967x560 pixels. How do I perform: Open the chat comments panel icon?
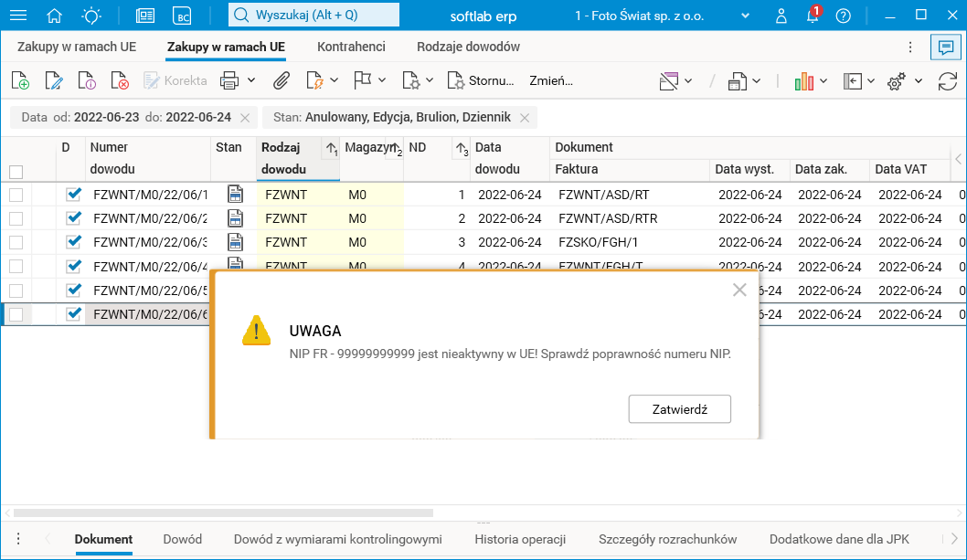942,48
